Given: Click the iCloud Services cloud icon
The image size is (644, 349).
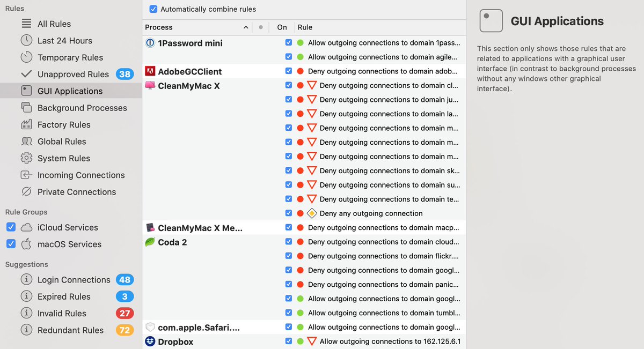Looking at the screenshot, I should click(x=26, y=227).
